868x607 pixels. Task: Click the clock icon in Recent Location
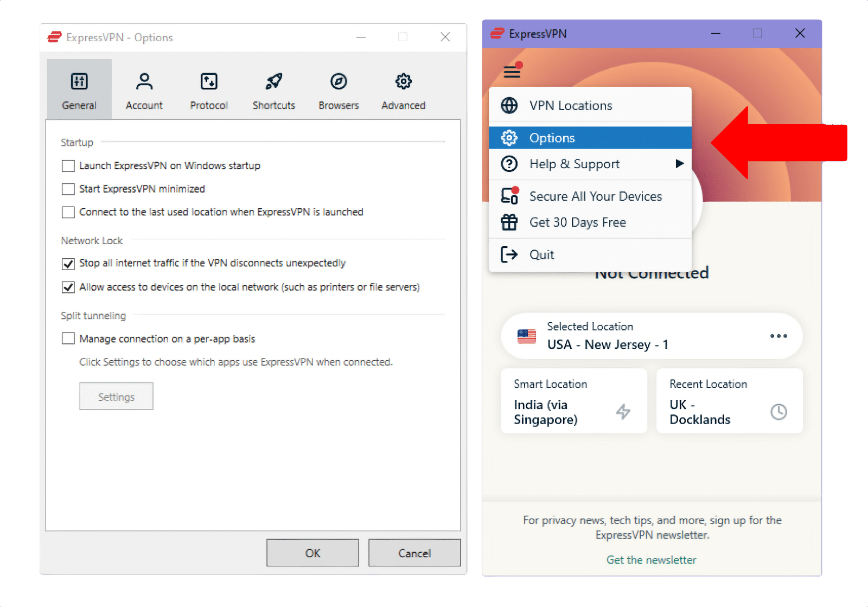pos(778,412)
